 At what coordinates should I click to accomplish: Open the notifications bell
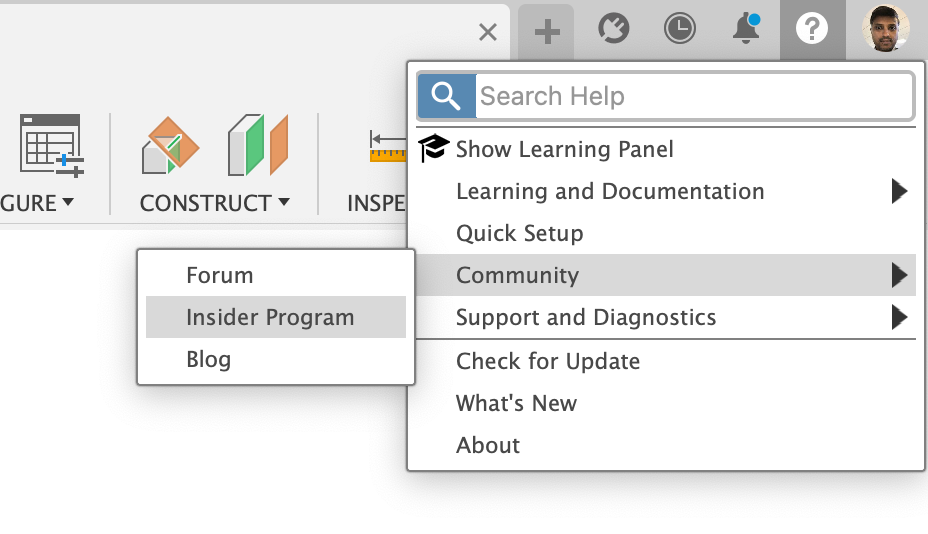(746, 28)
